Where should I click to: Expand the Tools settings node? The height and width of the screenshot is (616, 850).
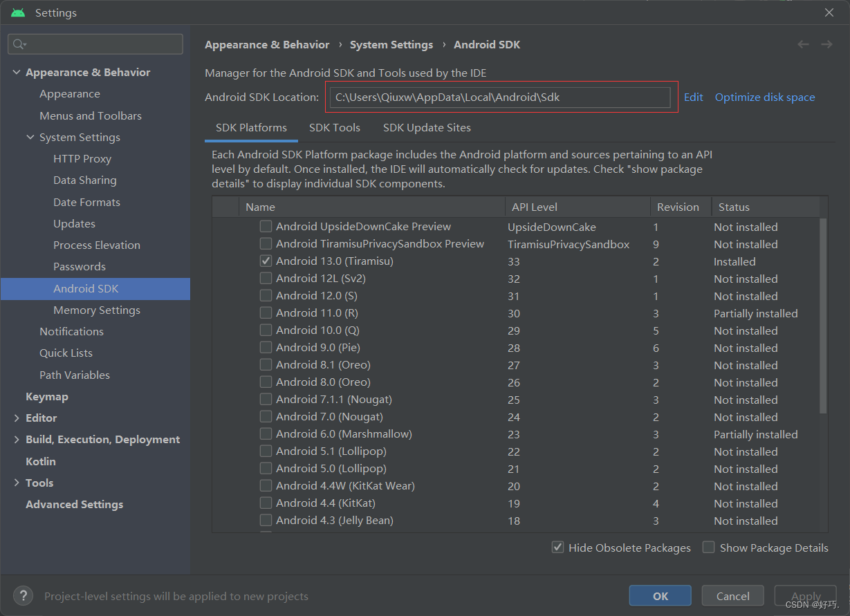(17, 483)
